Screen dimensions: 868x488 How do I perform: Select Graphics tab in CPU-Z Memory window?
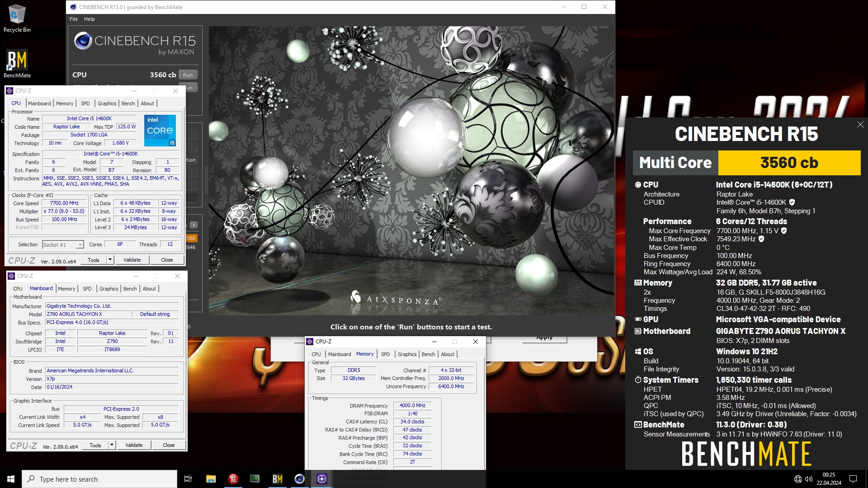point(407,354)
